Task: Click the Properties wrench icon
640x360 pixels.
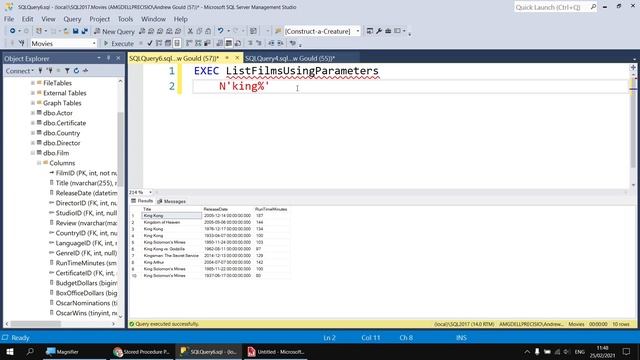Action: pos(379,31)
